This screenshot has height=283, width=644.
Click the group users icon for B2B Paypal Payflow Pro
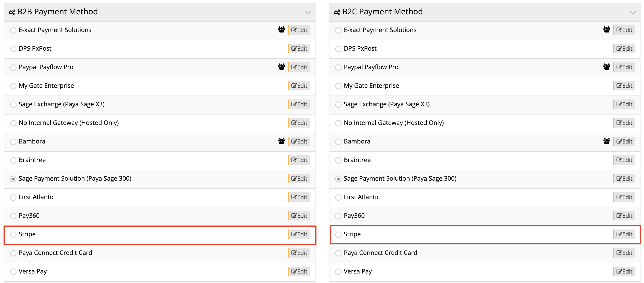[x=282, y=67]
